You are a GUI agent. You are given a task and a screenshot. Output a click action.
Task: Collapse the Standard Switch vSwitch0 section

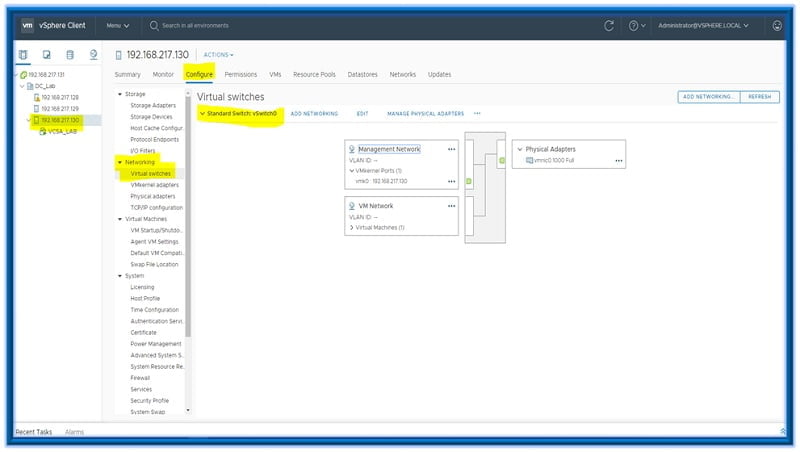tap(203, 114)
